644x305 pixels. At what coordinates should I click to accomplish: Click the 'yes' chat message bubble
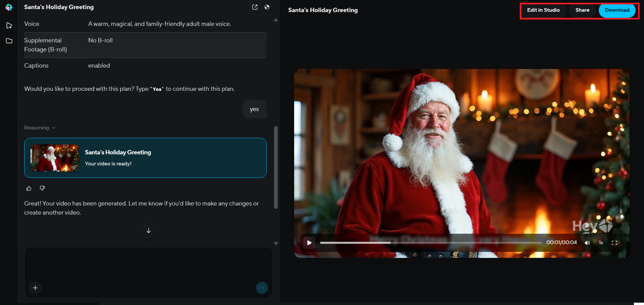tap(255, 109)
